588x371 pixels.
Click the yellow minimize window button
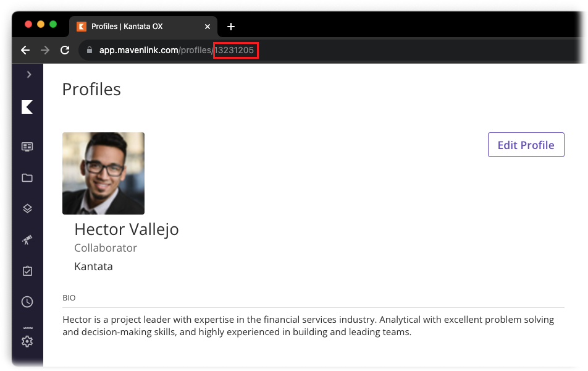coord(41,24)
